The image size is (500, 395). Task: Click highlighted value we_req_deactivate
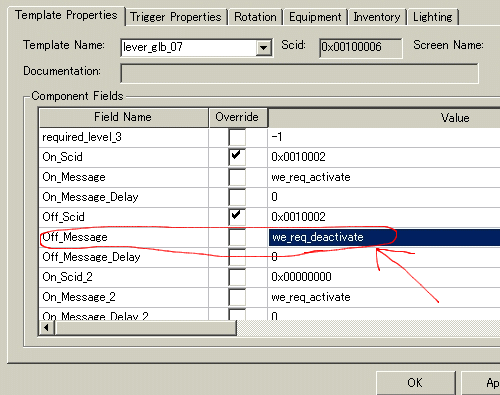click(x=318, y=237)
